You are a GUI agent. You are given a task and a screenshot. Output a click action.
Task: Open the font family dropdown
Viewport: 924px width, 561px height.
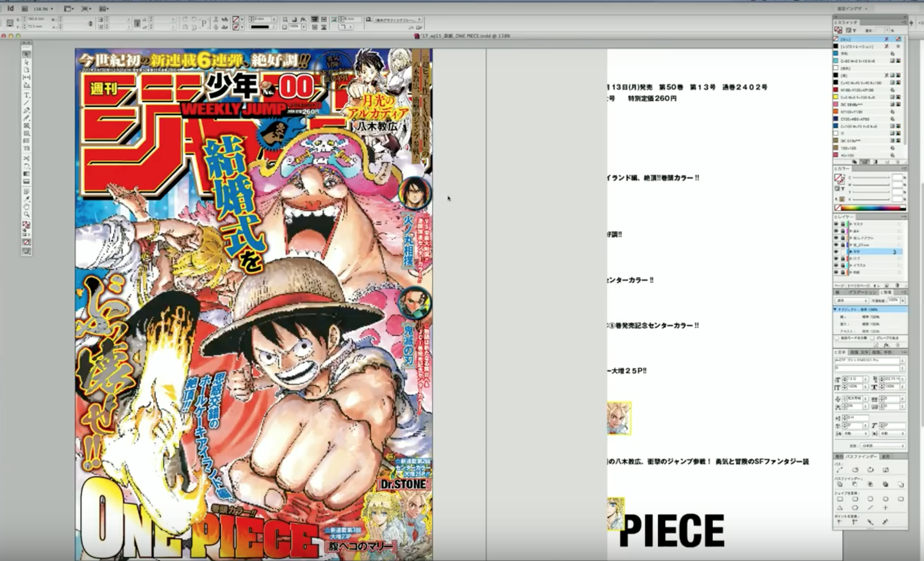[x=902, y=360]
